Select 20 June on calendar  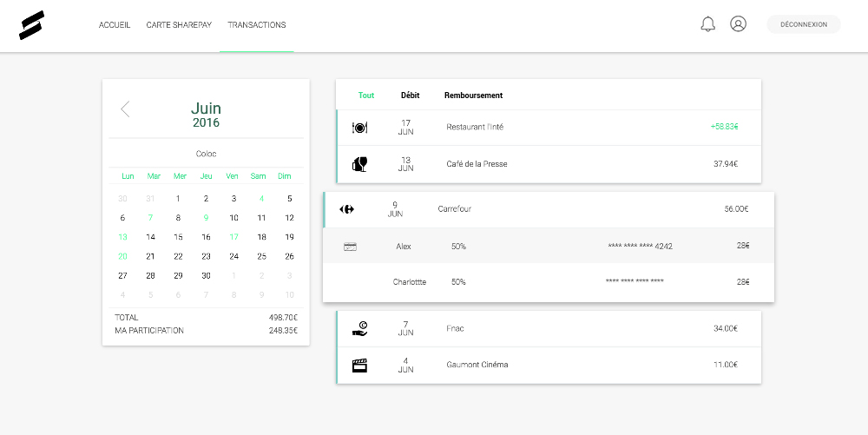coord(122,256)
